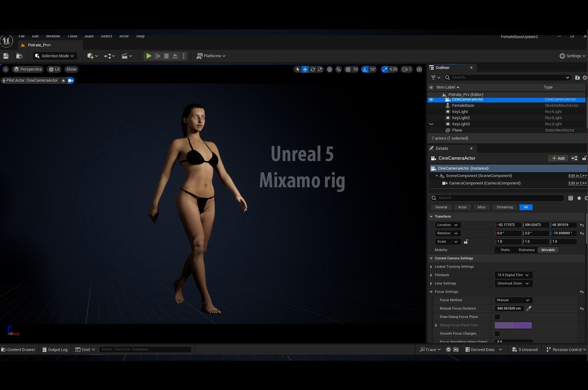Toggle surface snapping icon
Viewport: 588px width, 390px height.
point(338,69)
